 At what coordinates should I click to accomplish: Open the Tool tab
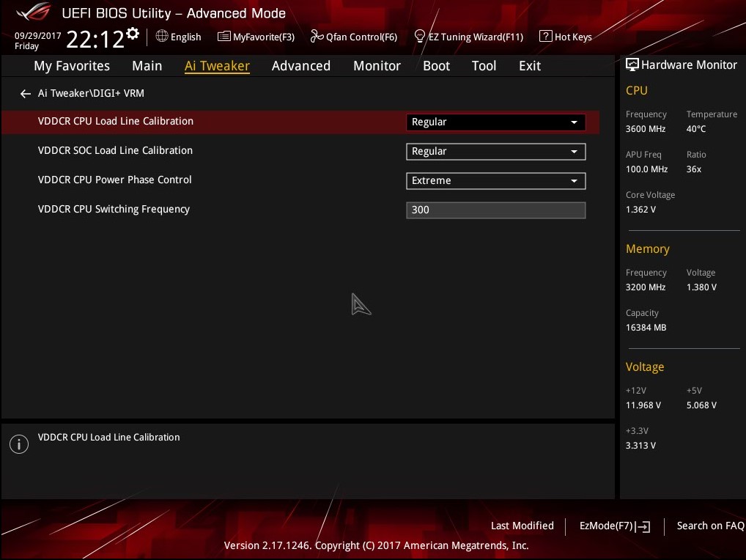484,66
